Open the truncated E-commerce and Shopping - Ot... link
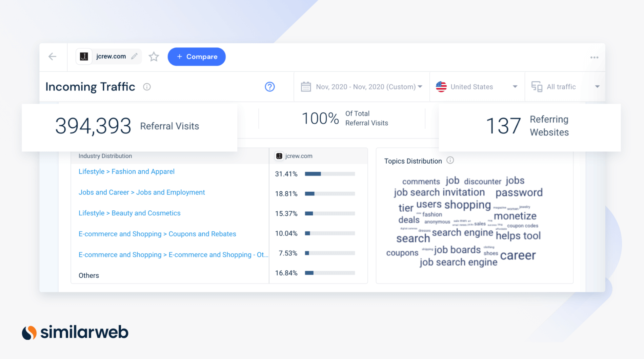The image size is (644, 359). pyautogui.click(x=173, y=255)
